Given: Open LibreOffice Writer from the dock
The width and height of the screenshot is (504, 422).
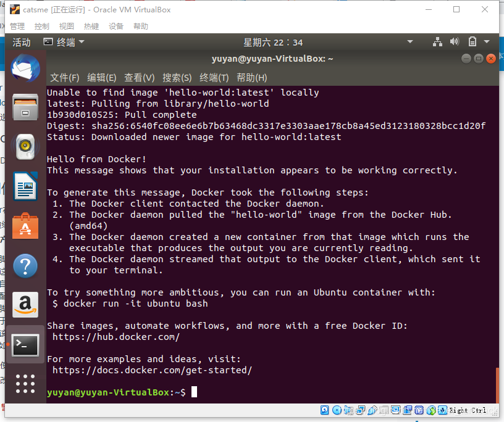Looking at the screenshot, I should pyautogui.click(x=25, y=186).
